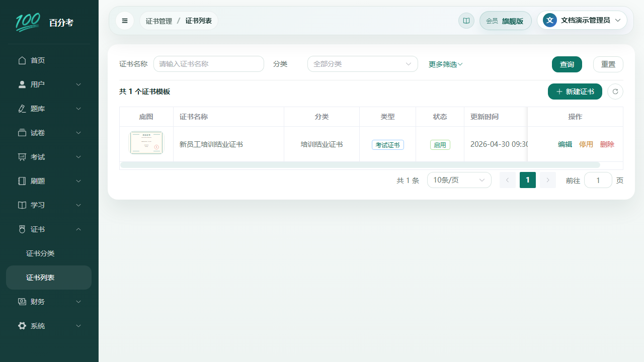
Task: Collapse the 证书 menu chevron
Action: coord(78,229)
